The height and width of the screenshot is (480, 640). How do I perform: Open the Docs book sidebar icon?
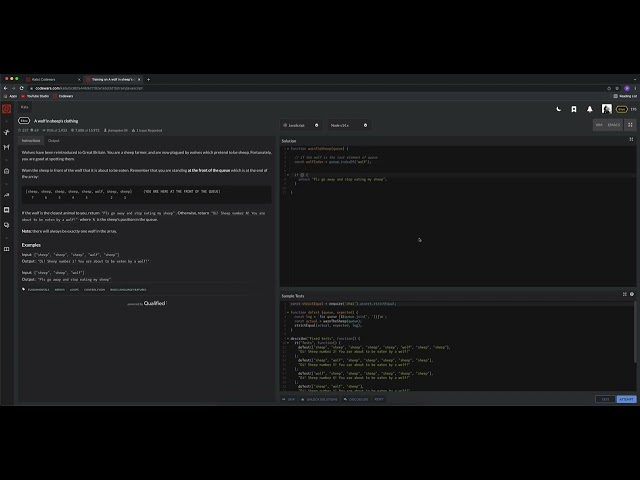point(7,249)
